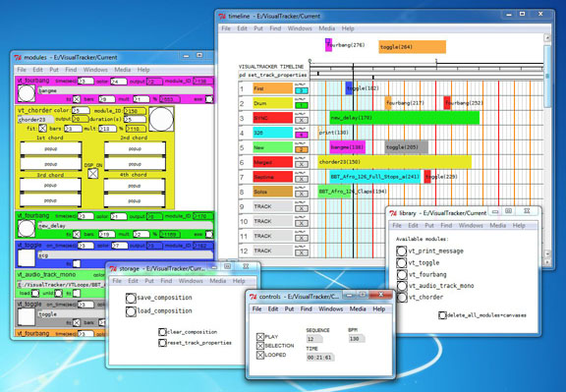The height and width of the screenshot is (392, 566).
Task: Toggle the SELECTION checkbox in controls
Action: pyautogui.click(x=260, y=346)
